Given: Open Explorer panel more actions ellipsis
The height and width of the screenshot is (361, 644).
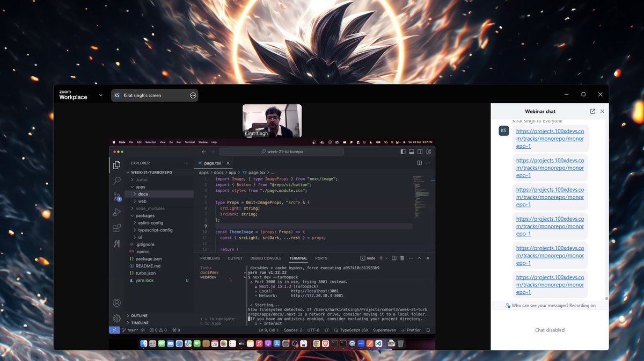Looking at the screenshot, I should (x=186, y=163).
